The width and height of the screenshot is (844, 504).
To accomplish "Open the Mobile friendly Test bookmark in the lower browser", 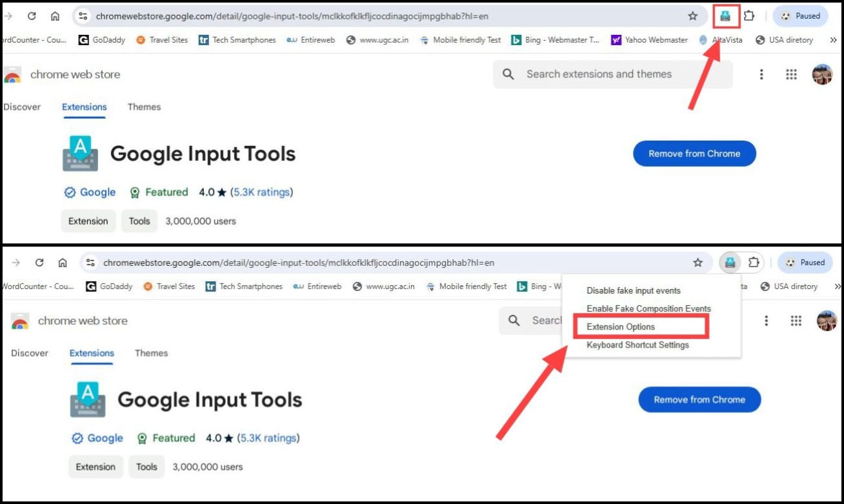I will 467,287.
